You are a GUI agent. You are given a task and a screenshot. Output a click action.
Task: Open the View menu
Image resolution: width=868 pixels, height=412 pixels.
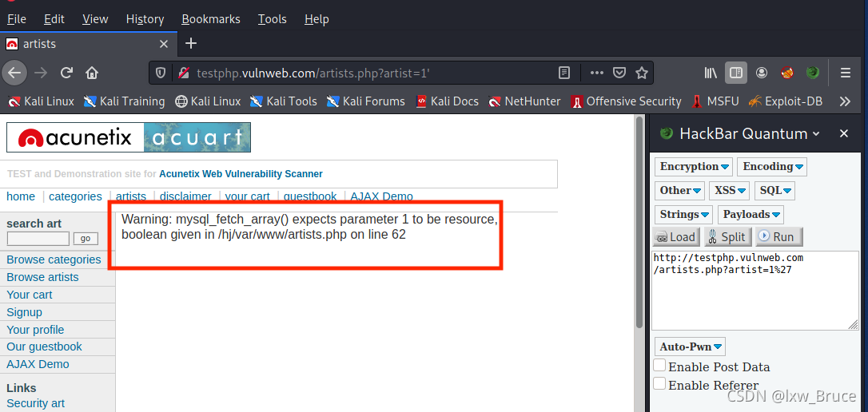(95, 19)
